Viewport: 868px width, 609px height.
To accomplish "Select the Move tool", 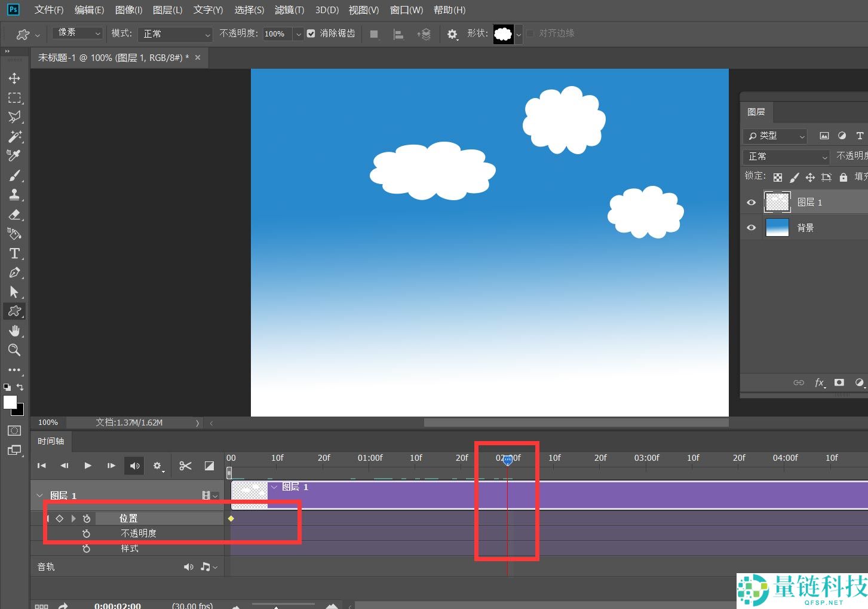I will coord(14,78).
